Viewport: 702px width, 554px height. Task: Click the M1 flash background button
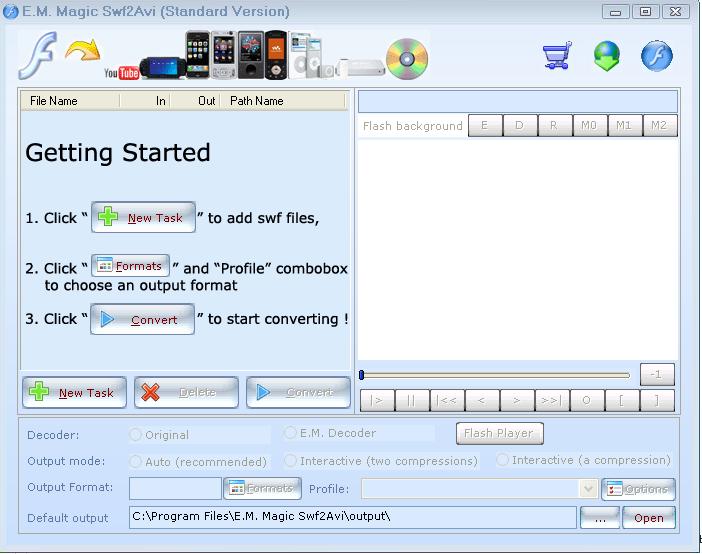click(x=625, y=125)
